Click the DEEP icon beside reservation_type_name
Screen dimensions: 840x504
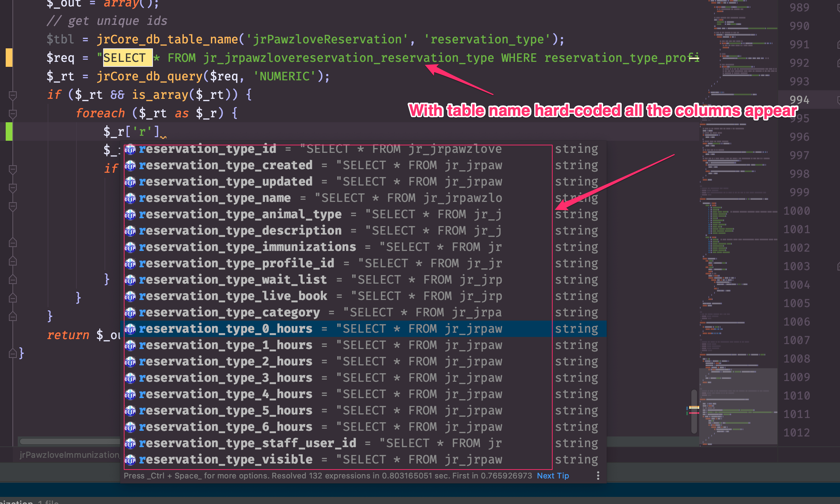click(x=130, y=198)
